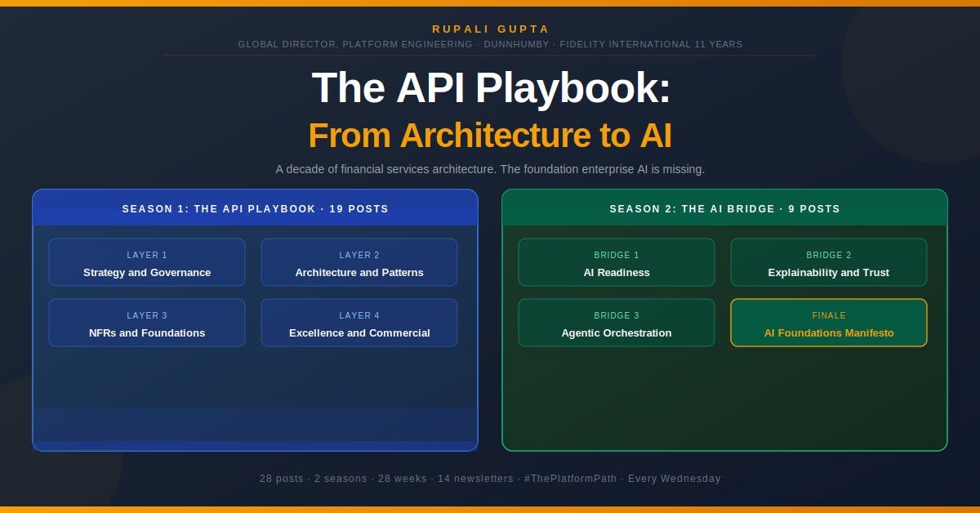Click the Season 2: The AI Bridge header
980x513 pixels.
(x=725, y=208)
